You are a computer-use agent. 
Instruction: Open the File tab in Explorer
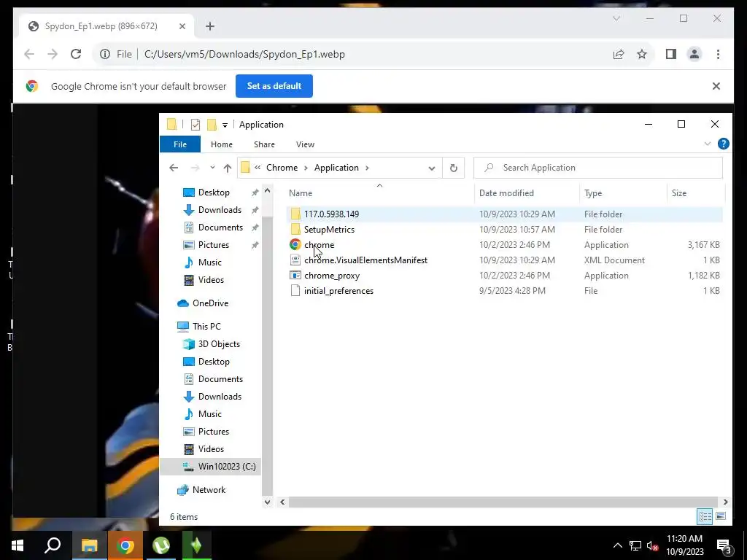tap(180, 144)
